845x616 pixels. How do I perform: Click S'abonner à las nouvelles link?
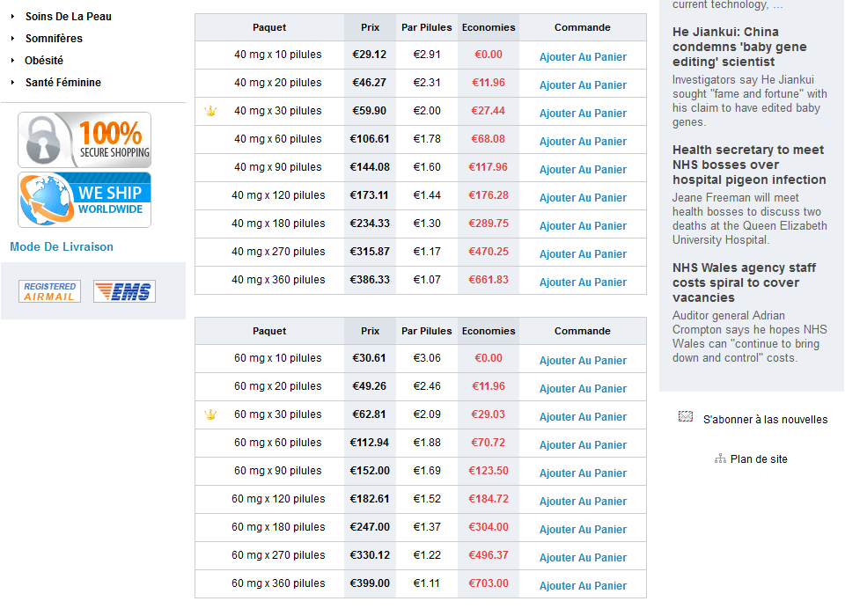coord(765,420)
